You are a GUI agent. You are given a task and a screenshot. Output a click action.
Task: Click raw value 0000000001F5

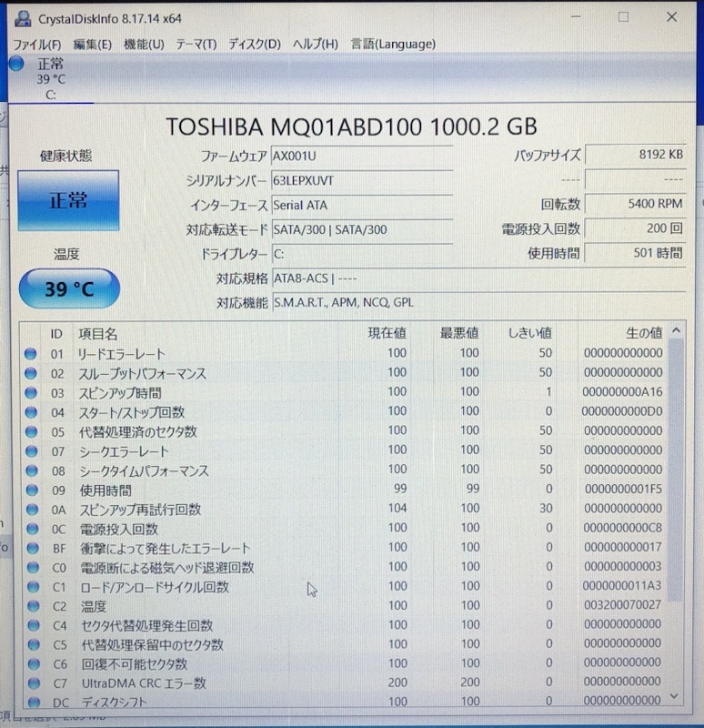(x=623, y=489)
